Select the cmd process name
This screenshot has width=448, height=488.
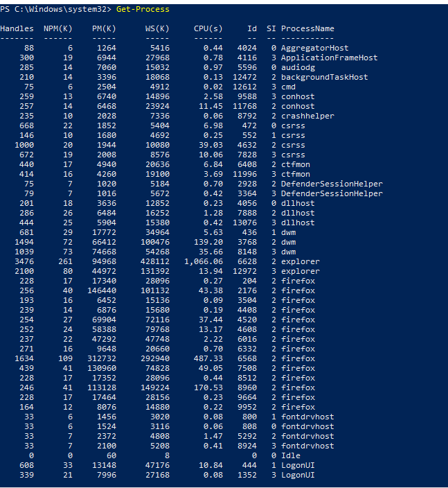pyautogui.click(x=288, y=87)
